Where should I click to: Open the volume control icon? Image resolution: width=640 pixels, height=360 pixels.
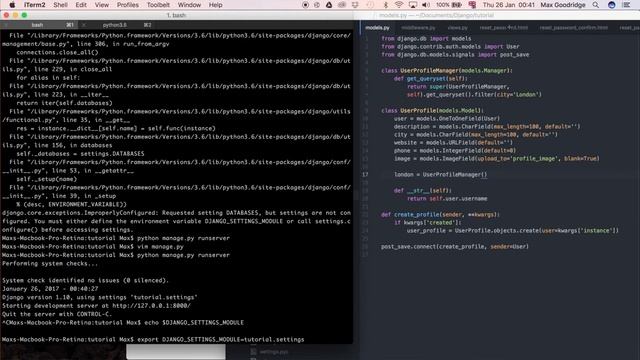426,5
